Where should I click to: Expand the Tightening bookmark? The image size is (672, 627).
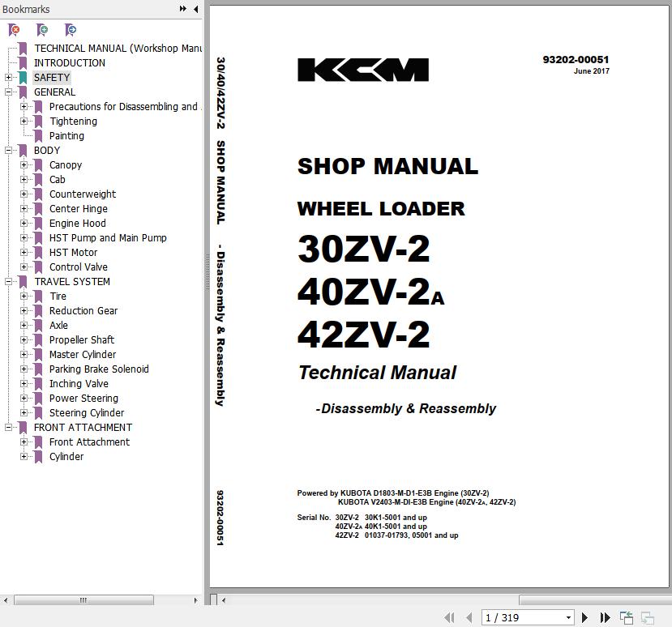point(24,122)
